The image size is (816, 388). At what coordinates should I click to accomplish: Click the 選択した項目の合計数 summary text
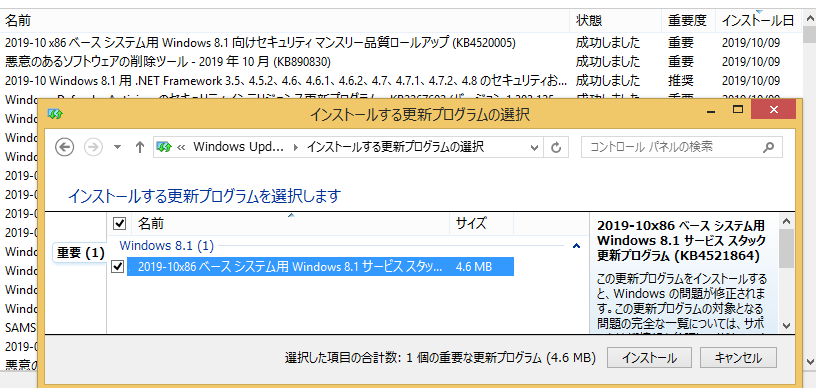point(440,358)
